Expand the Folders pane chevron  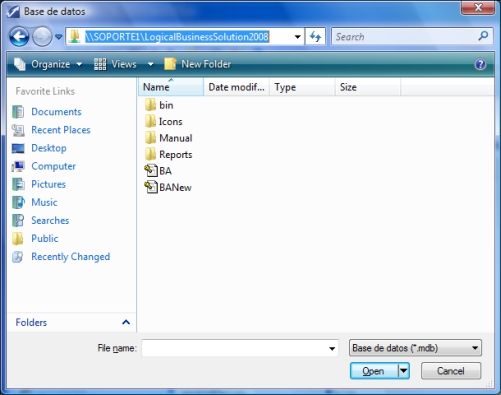coord(126,322)
